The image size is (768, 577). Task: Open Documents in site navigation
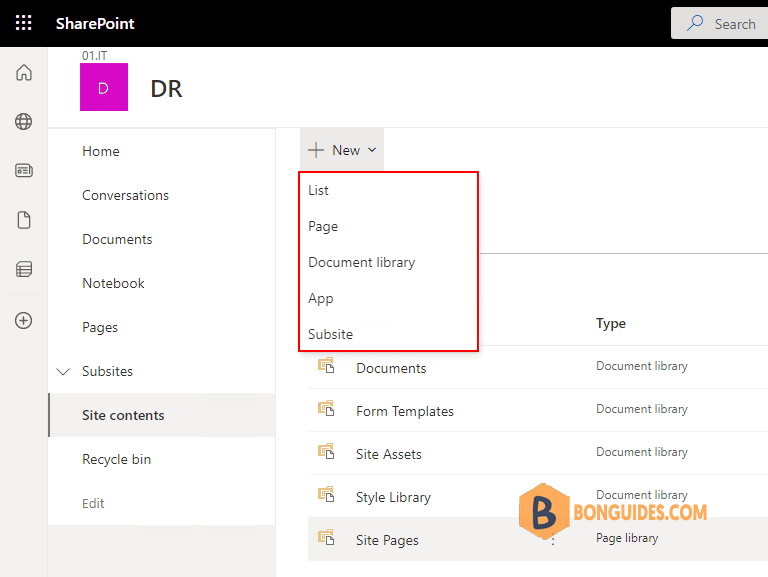coord(117,240)
